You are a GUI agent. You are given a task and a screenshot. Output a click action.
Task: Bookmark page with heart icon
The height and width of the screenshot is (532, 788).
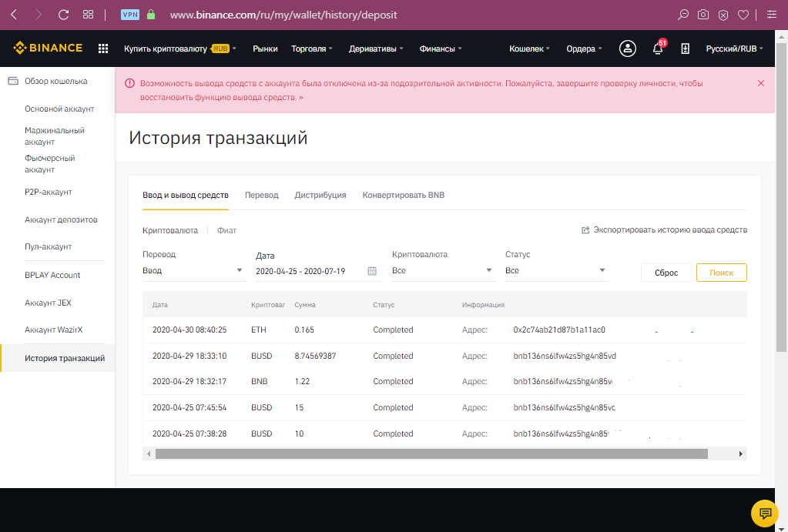pyautogui.click(x=743, y=15)
